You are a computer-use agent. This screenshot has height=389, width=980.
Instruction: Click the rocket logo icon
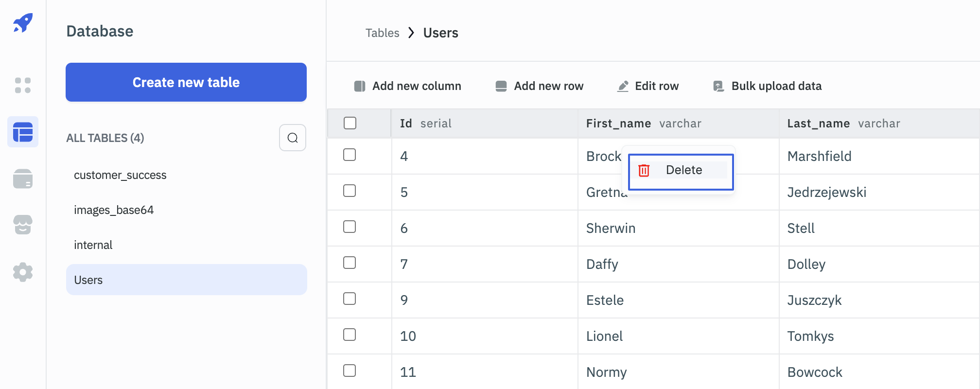(x=23, y=23)
